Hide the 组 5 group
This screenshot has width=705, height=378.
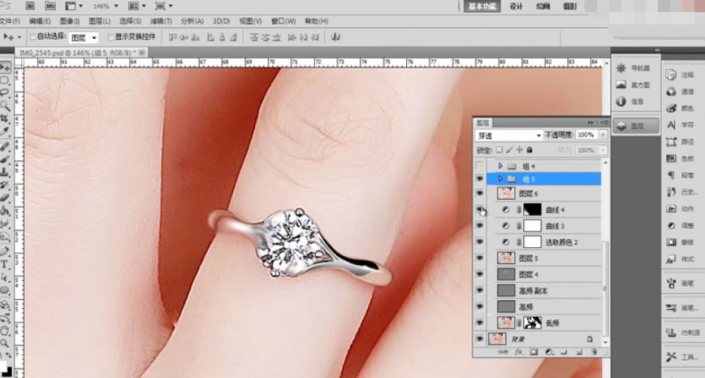click(x=480, y=179)
